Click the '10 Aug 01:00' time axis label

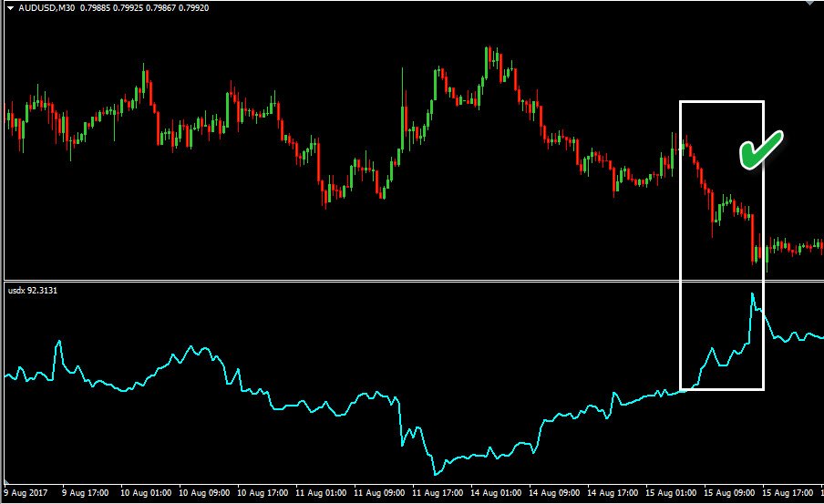[146, 493]
